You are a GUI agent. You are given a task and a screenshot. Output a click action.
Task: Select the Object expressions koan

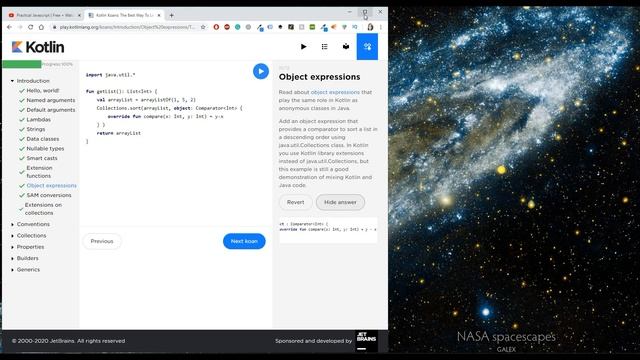(51, 185)
